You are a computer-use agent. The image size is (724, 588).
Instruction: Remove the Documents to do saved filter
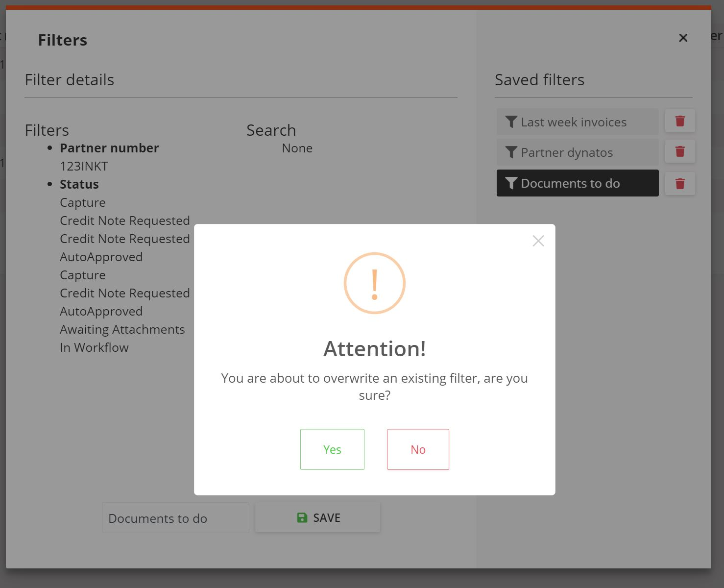679,184
